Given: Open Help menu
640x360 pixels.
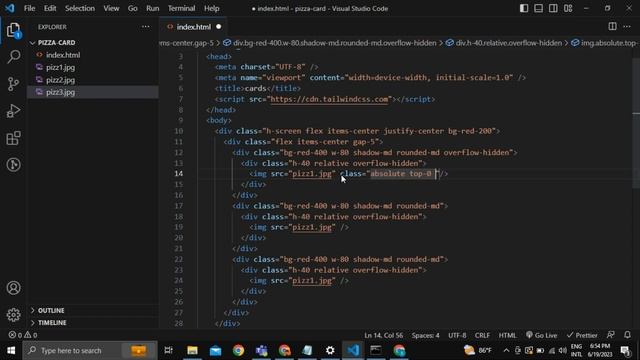Looking at the screenshot, I should click(211, 8).
